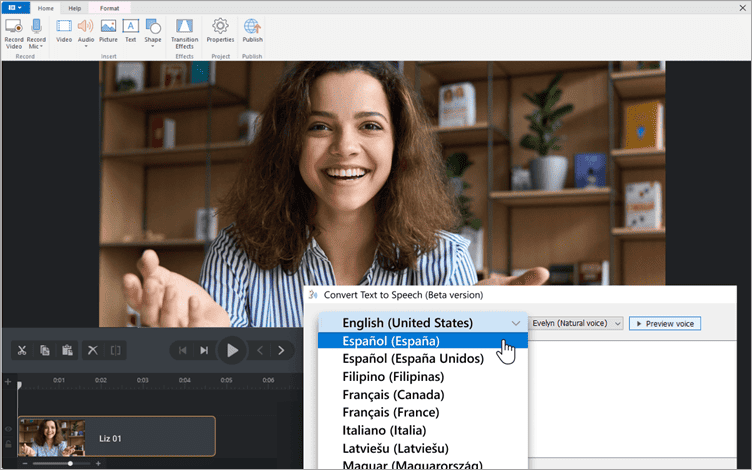This screenshot has width=752, height=470.
Task: Click the Convert Text to Speech dialog icon
Action: [313, 294]
